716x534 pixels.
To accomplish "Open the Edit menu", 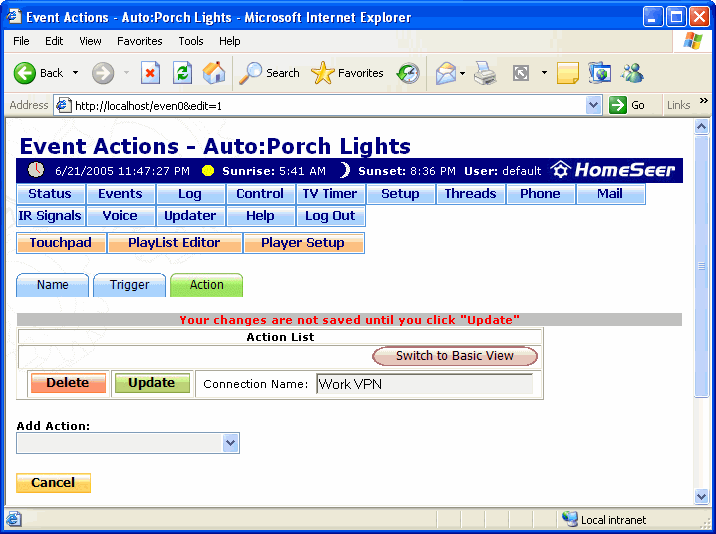I will click(54, 41).
